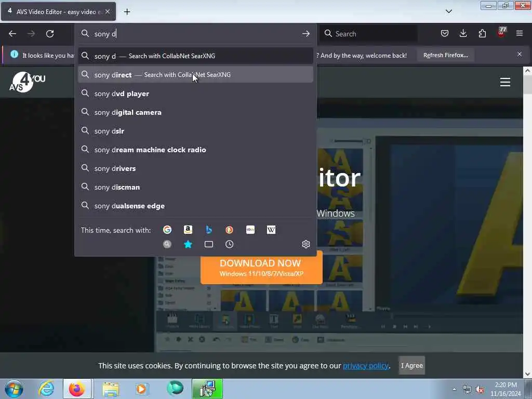Select the 'sony drivers' suggestion

195,168
